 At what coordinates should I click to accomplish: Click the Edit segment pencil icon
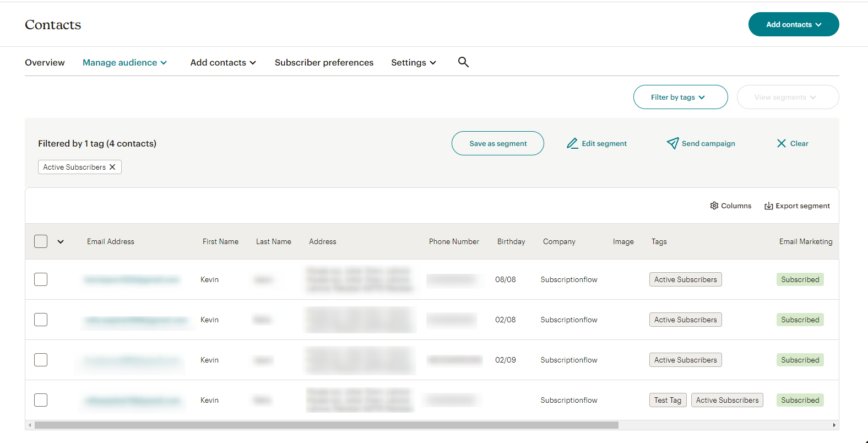572,143
